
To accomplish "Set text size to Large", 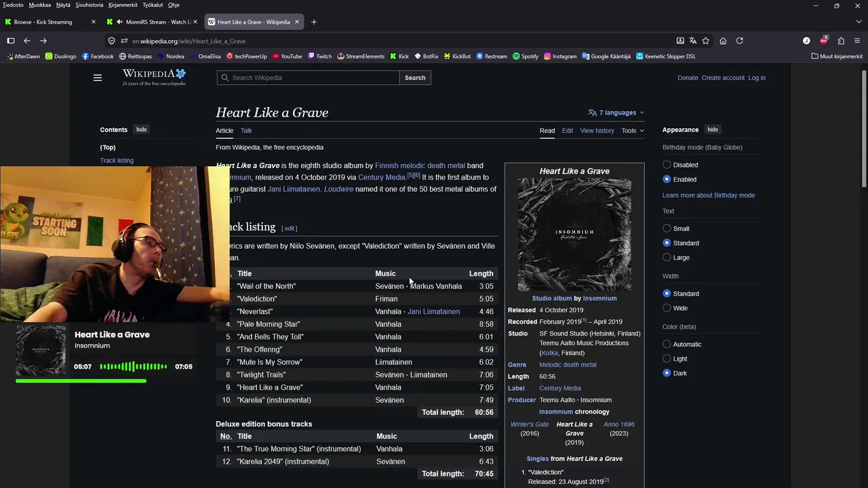I will [x=667, y=258].
